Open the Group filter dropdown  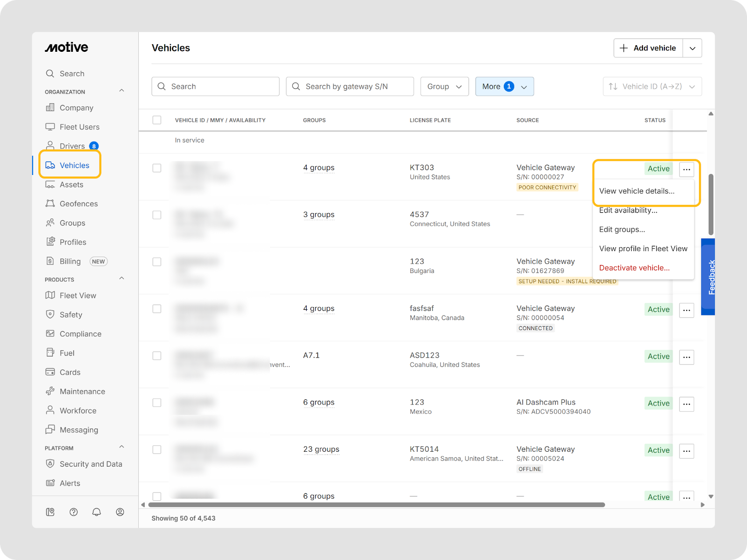click(x=444, y=86)
